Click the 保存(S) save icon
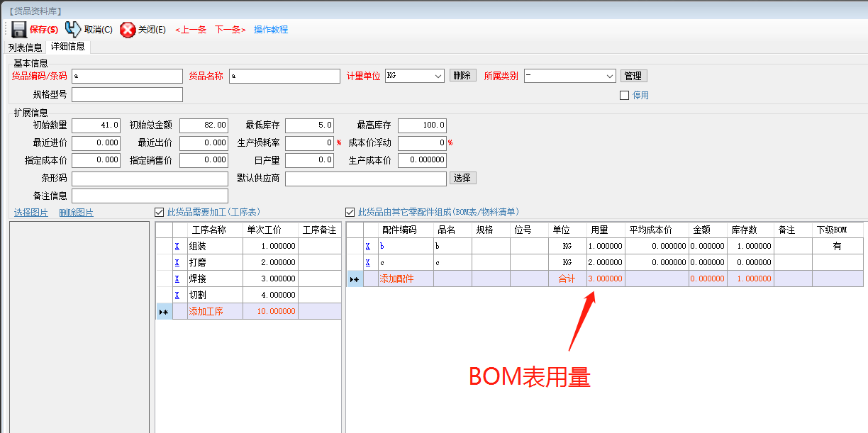This screenshot has width=868, height=433. 18,30
